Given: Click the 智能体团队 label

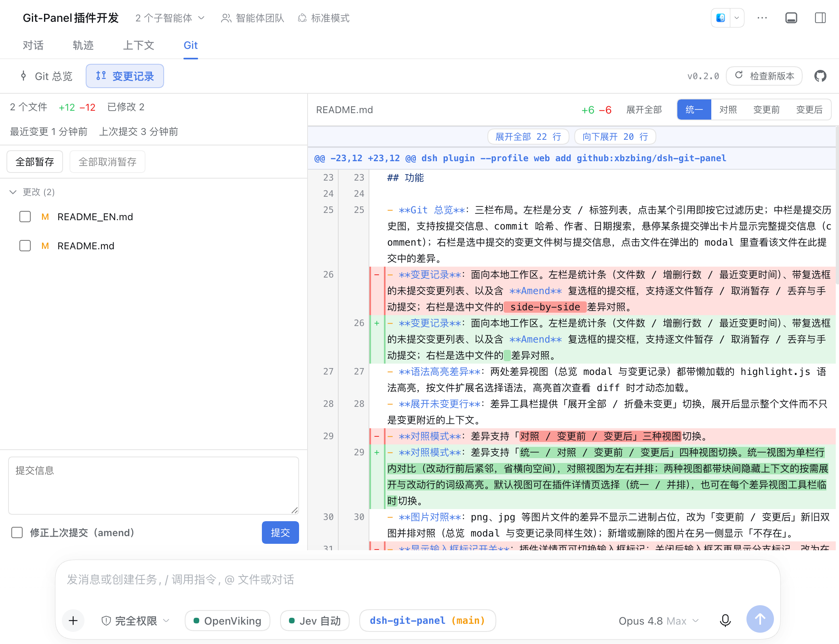Looking at the screenshot, I should pos(260,18).
